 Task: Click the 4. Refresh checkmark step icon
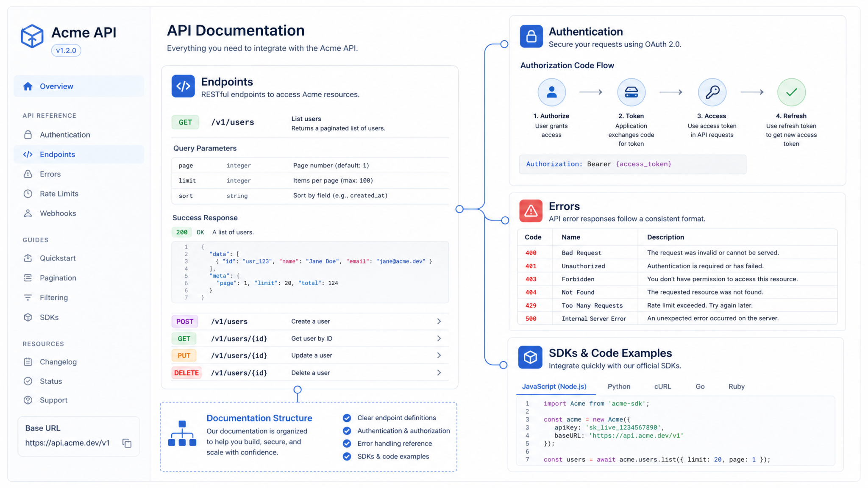(x=791, y=92)
